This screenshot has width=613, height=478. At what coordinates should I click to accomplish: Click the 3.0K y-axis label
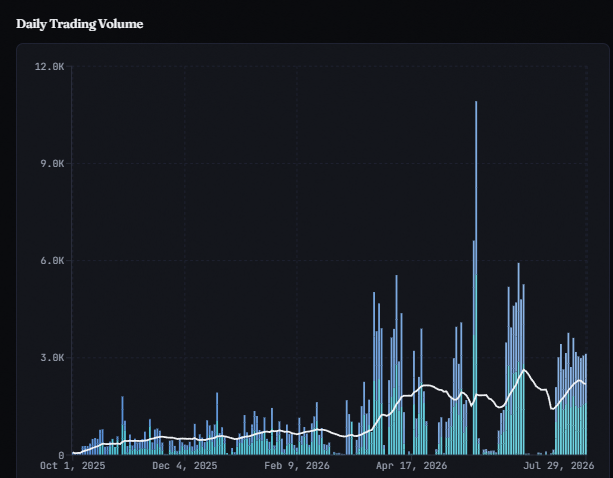tap(52, 358)
